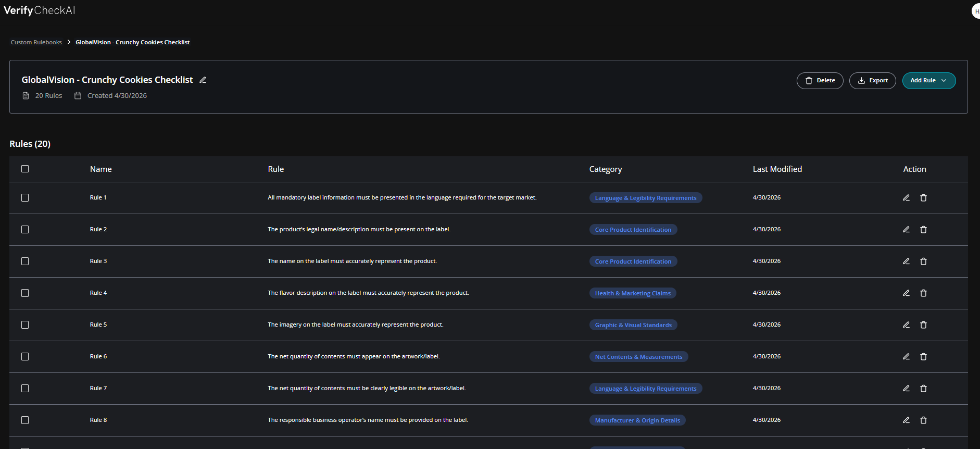Check the box beside Rule 3
This screenshot has width=980, height=449.
pyautogui.click(x=25, y=261)
